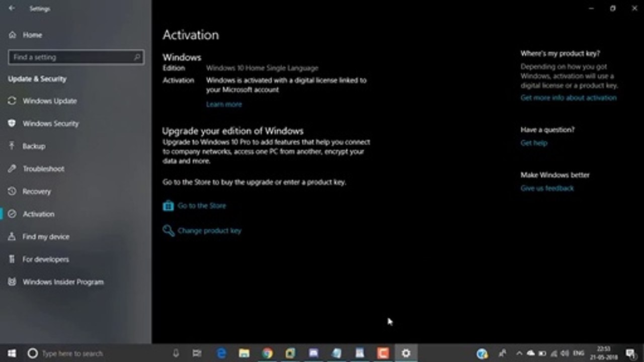Open the Action Center notifications icon
644x362 pixels.
630,353
